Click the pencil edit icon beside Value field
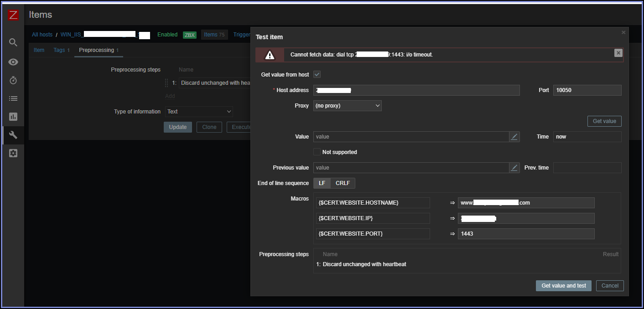644x309 pixels. pos(514,137)
